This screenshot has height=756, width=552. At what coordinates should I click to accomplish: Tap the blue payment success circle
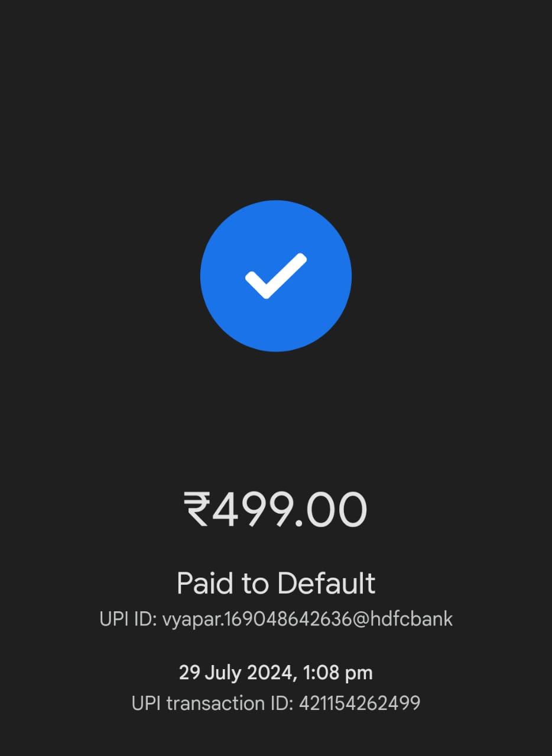(x=276, y=276)
